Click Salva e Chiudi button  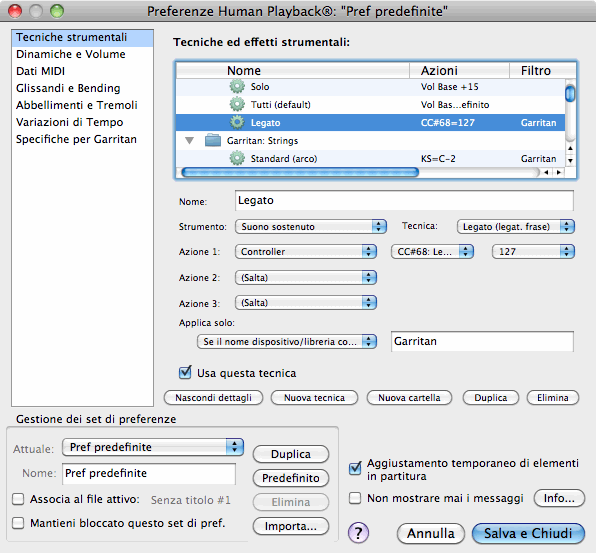pyautogui.click(x=528, y=533)
